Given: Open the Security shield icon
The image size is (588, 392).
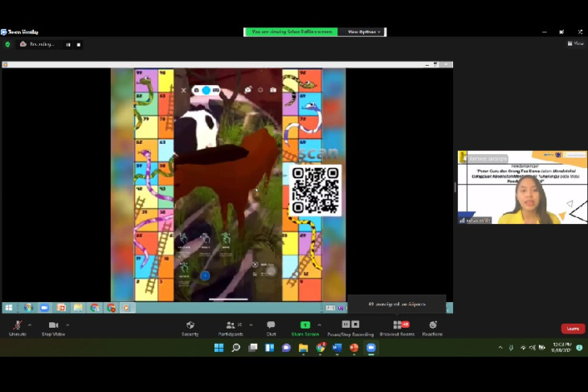Looking at the screenshot, I should 190,325.
